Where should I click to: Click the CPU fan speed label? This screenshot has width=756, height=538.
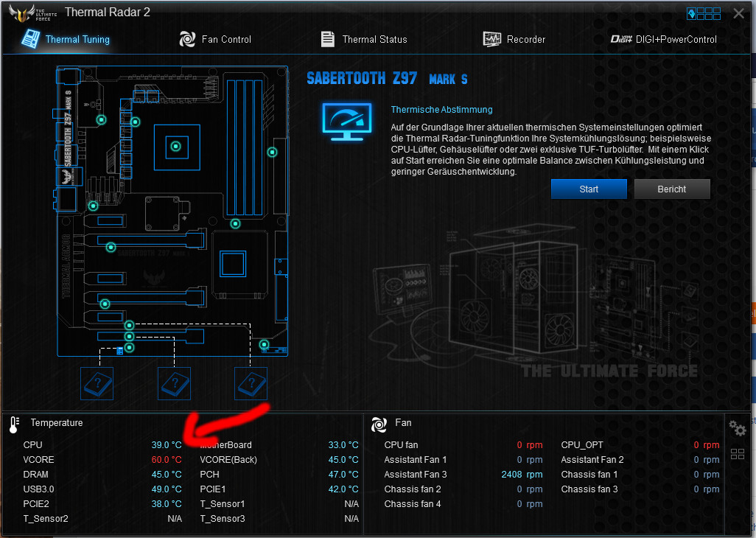401,445
